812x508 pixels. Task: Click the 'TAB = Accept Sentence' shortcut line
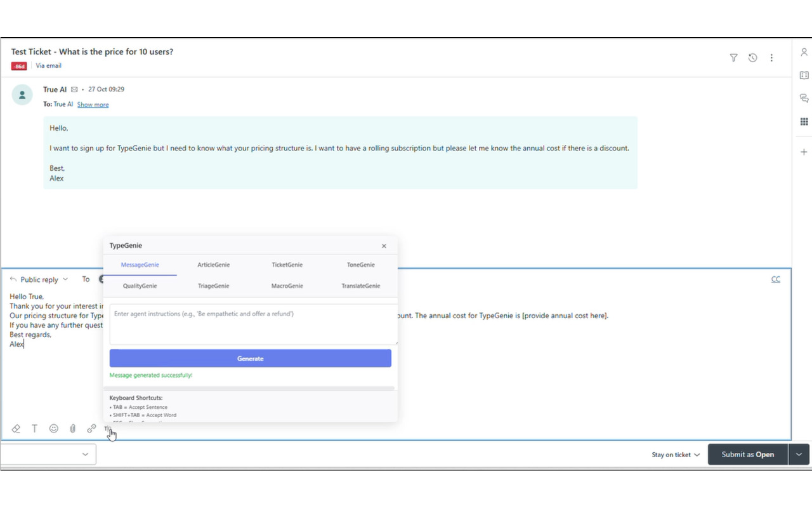(x=138, y=407)
